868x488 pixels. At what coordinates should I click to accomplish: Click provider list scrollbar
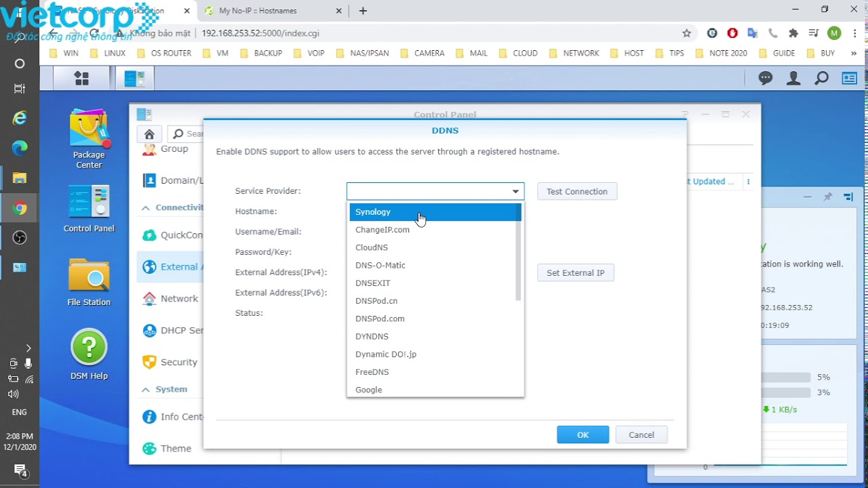[x=519, y=252]
